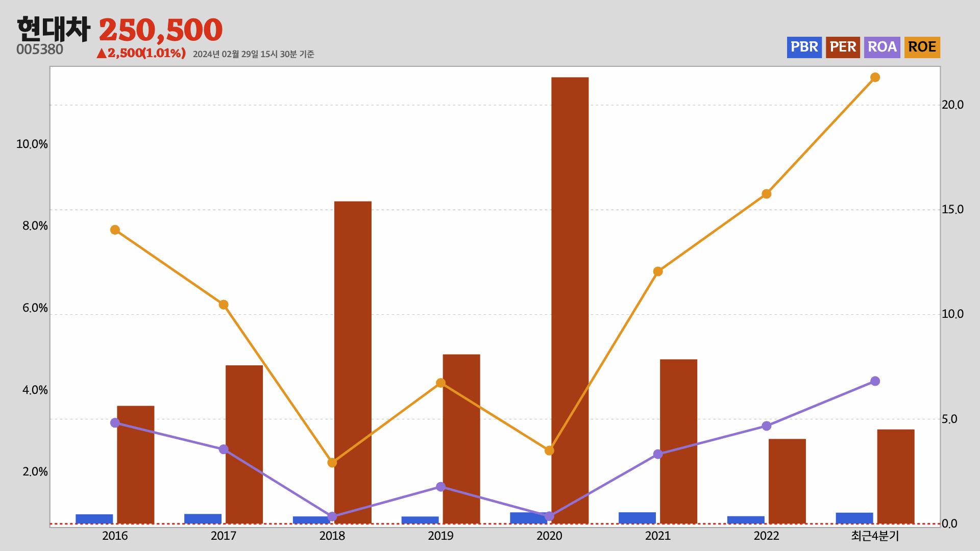The image size is (980, 551).
Task: Click the ROA point for 2017
Action: pos(224,449)
